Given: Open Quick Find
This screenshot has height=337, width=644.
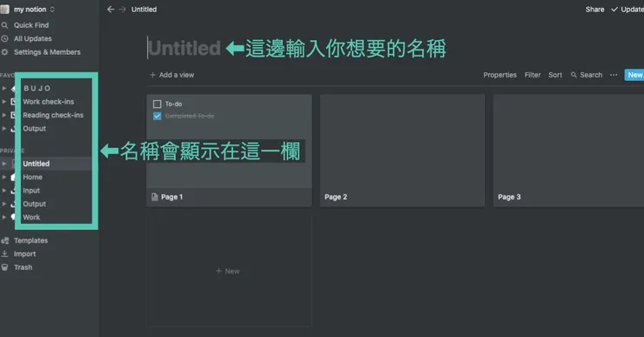Looking at the screenshot, I should coord(30,25).
